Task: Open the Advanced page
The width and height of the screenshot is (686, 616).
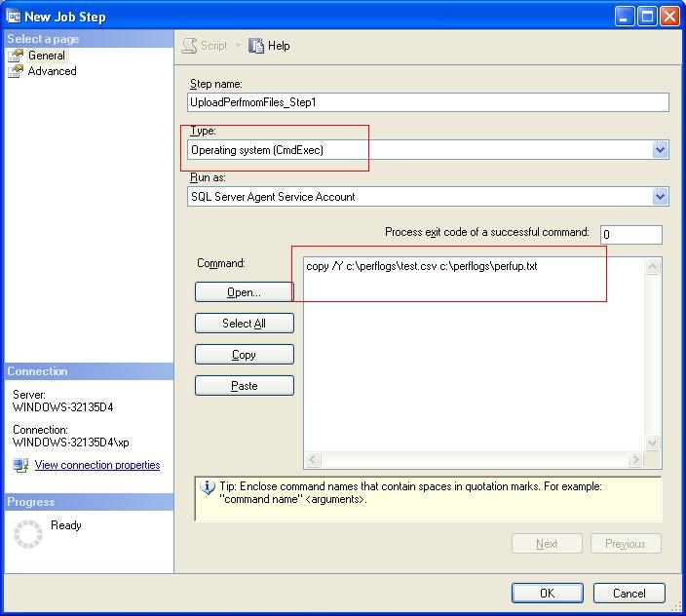Action: [x=52, y=71]
